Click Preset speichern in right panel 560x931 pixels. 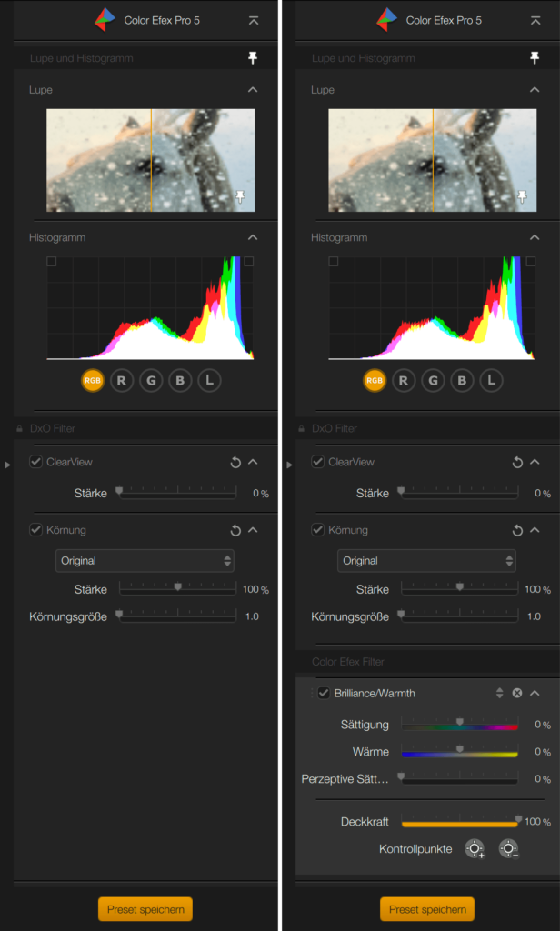click(427, 909)
